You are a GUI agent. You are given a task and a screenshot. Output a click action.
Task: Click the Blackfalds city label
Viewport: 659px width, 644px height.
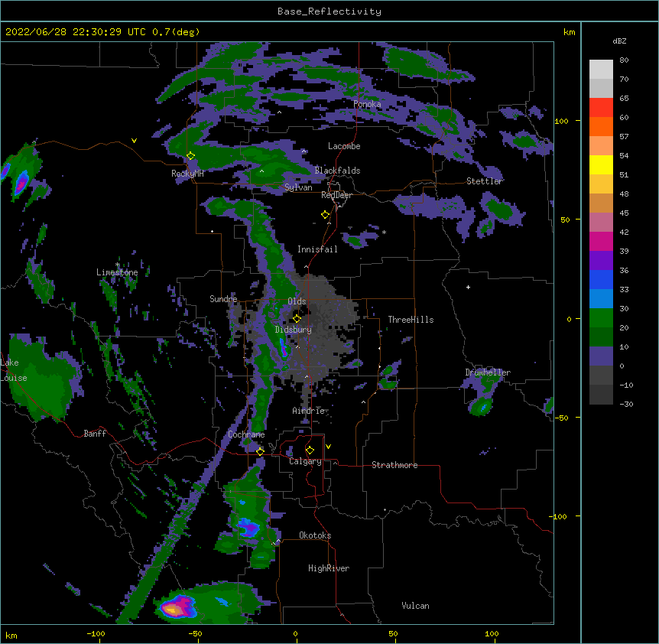click(x=337, y=171)
